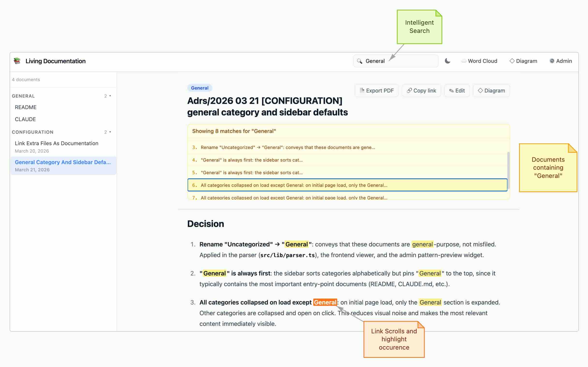Click the diamond icon on document Diagram button

tap(480, 91)
